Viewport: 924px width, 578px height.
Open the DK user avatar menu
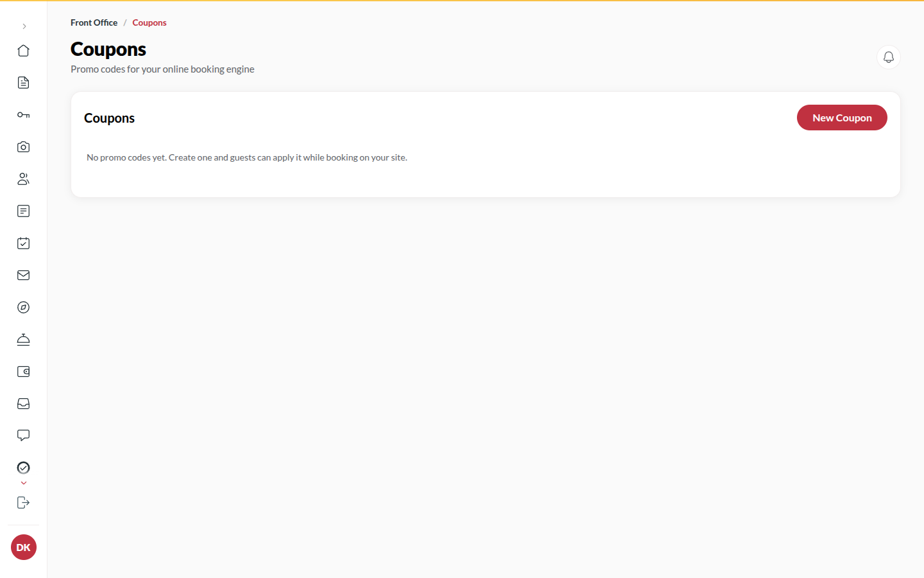tap(24, 547)
